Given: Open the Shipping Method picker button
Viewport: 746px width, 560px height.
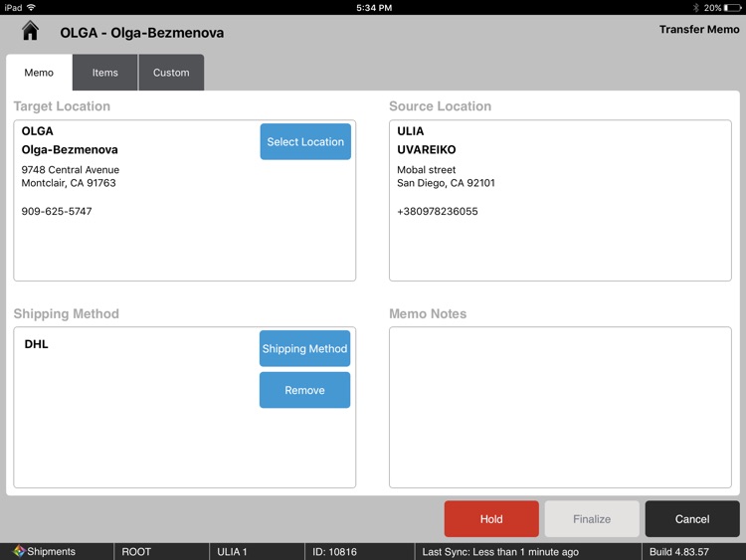Looking at the screenshot, I should (x=305, y=348).
